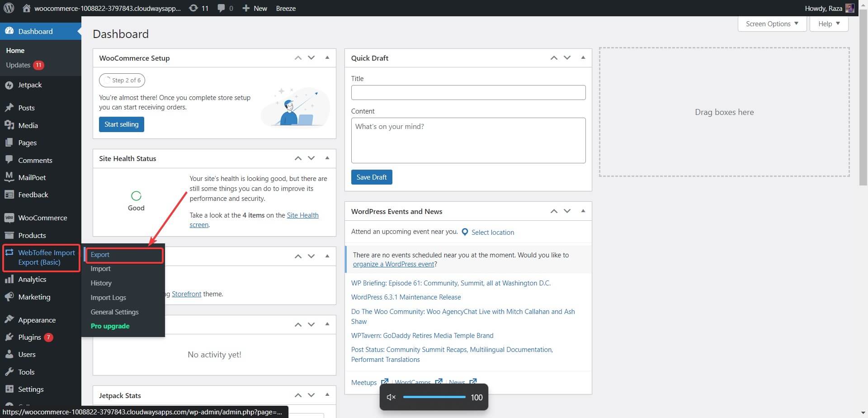This screenshot has width=868, height=418.
Task: Click the Analytics bar chart icon
Action: pyautogui.click(x=9, y=279)
